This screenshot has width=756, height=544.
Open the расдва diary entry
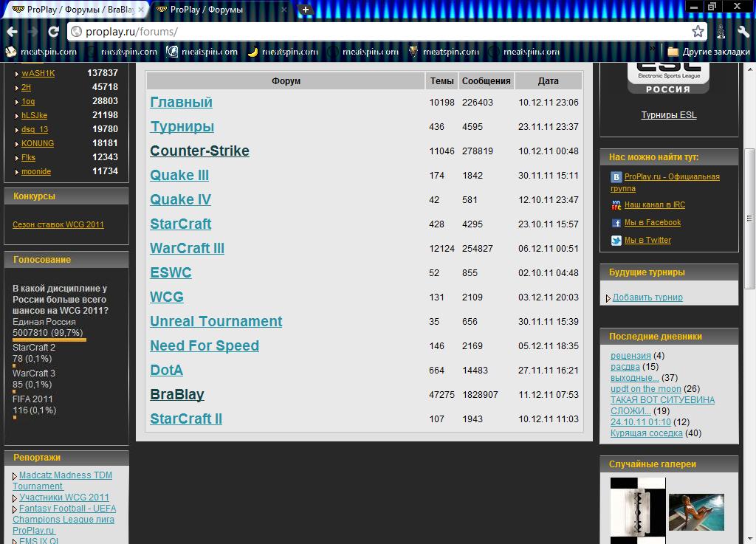(x=625, y=367)
